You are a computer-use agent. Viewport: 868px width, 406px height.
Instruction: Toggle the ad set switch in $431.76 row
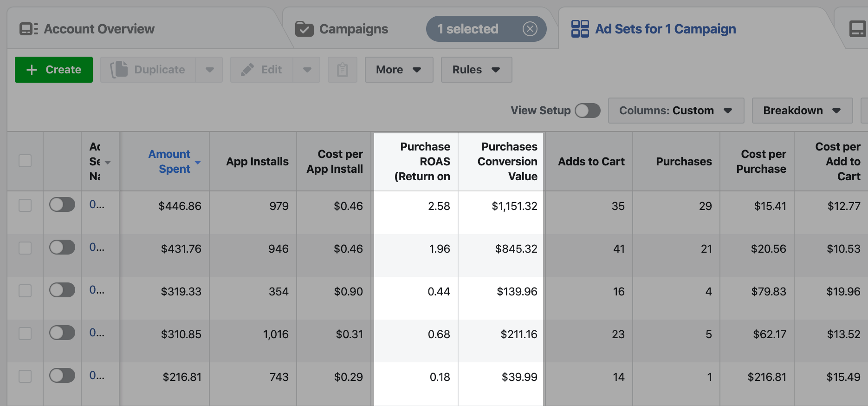click(62, 247)
